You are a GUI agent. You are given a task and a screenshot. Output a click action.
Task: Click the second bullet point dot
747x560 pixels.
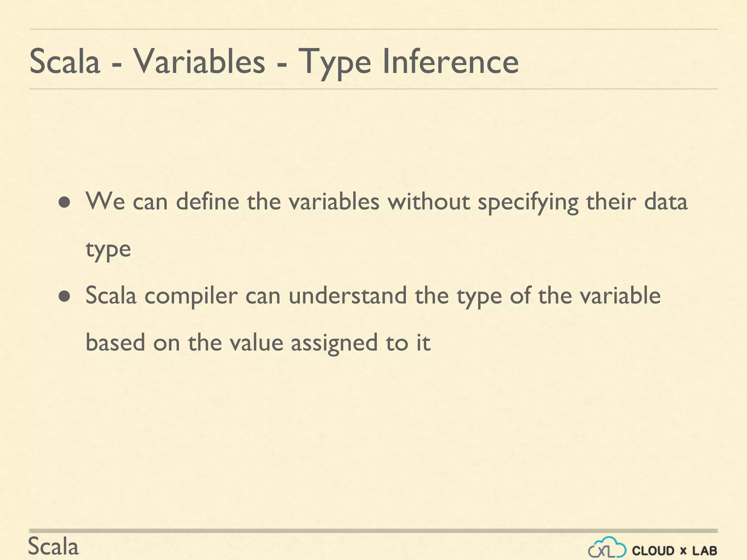[x=65, y=297]
